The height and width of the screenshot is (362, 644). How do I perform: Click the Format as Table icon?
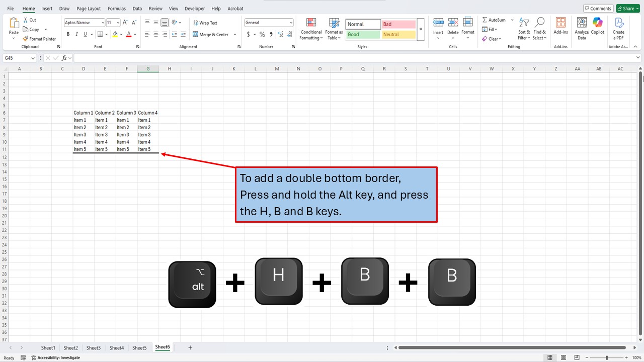tap(334, 29)
